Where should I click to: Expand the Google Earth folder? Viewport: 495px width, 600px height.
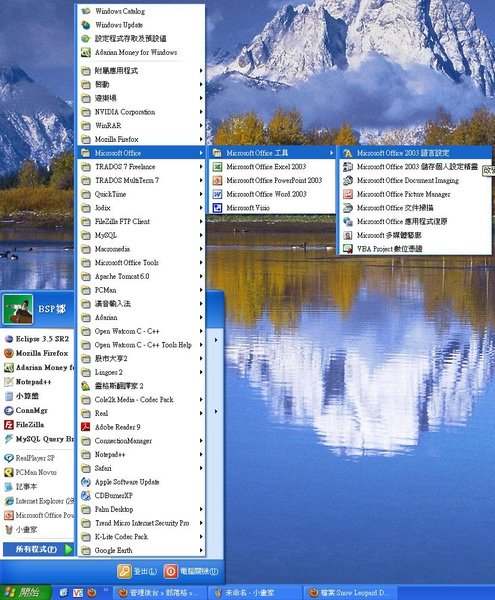click(x=141, y=550)
